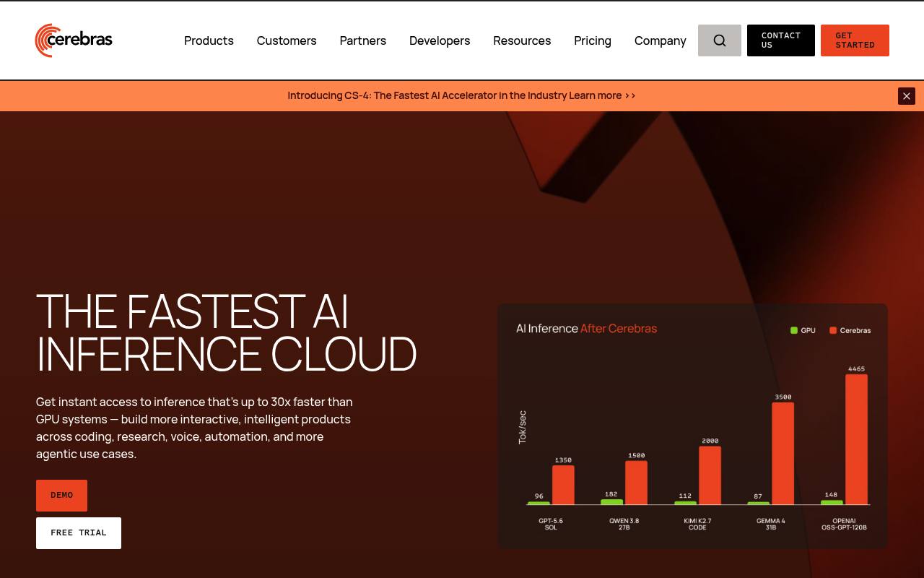Open the Customers menu

(x=287, y=40)
